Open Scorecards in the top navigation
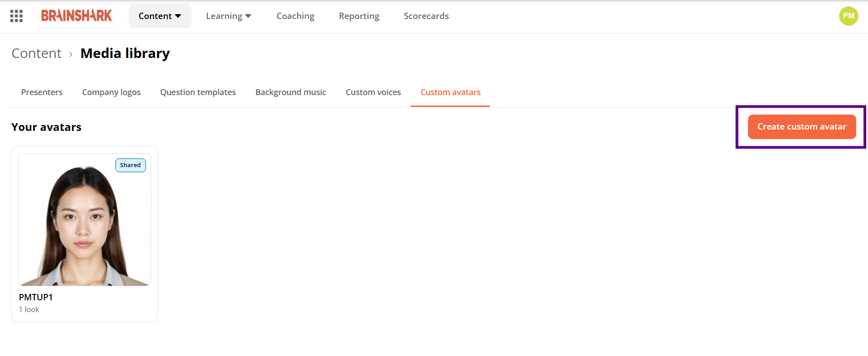The width and height of the screenshot is (868, 356). 426,16
